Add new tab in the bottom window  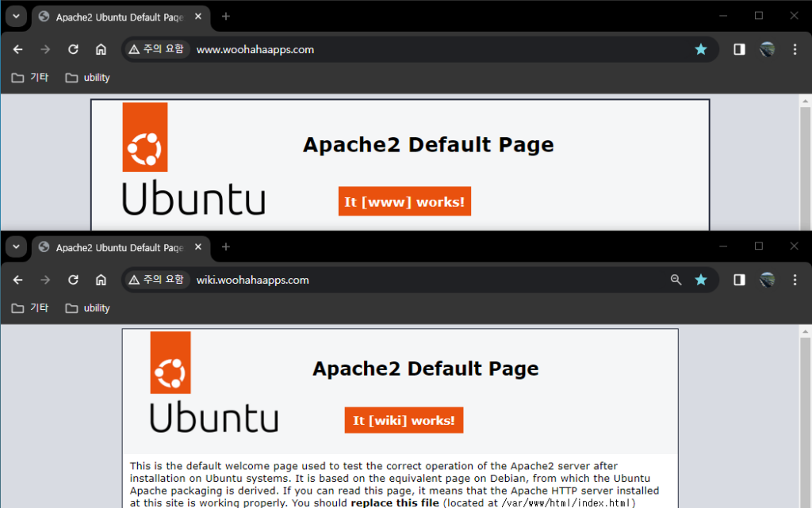point(226,247)
